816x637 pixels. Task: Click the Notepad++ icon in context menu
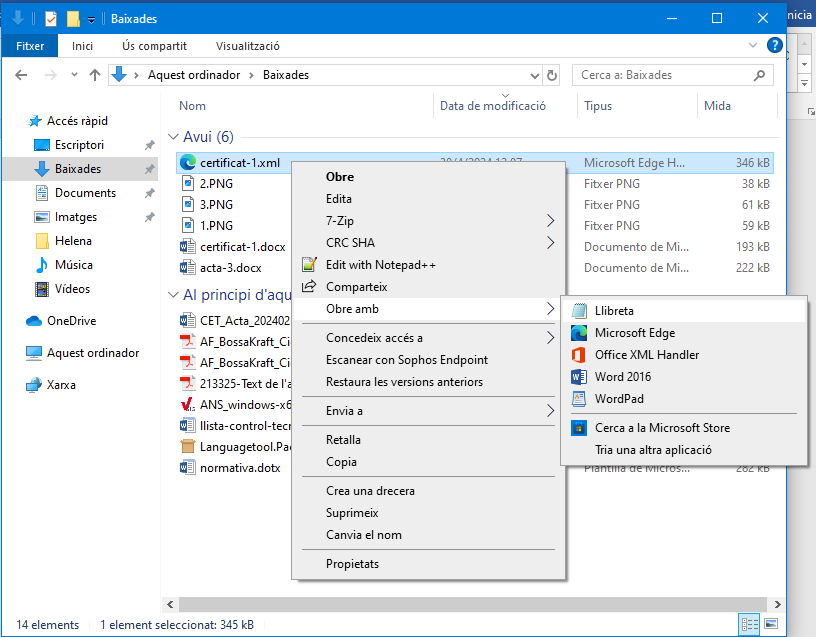(x=308, y=265)
